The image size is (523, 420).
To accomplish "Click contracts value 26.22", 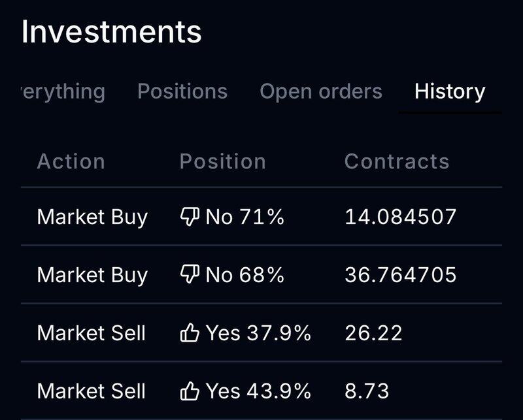I will 373,332.
